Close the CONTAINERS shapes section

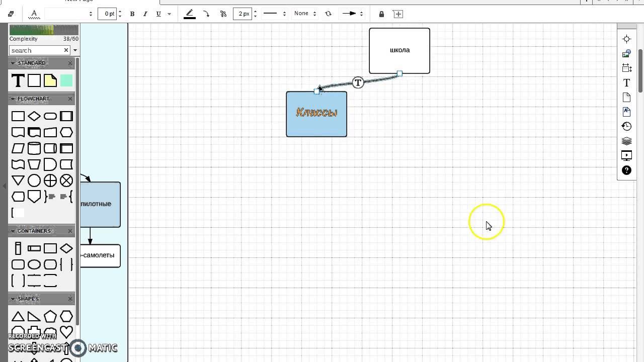click(70, 231)
